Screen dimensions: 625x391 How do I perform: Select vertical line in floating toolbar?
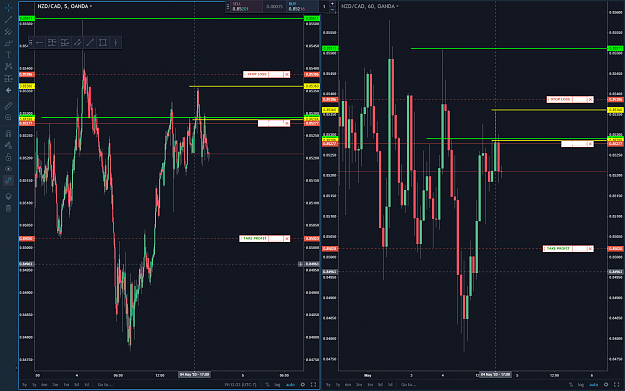tap(116, 42)
